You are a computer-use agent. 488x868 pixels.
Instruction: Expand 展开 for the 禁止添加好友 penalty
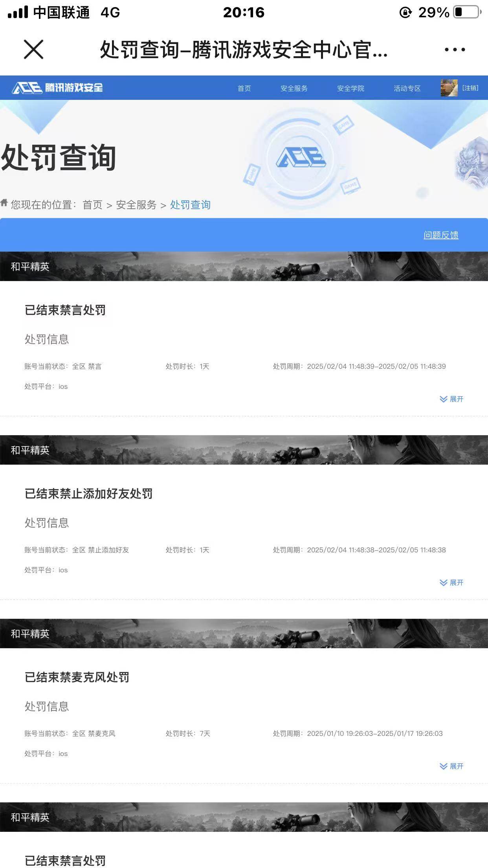pos(451,583)
